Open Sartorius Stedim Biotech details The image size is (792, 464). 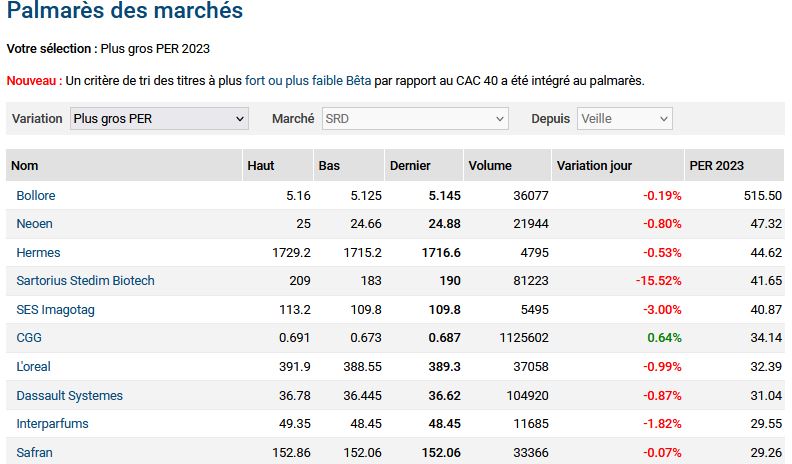click(85, 281)
